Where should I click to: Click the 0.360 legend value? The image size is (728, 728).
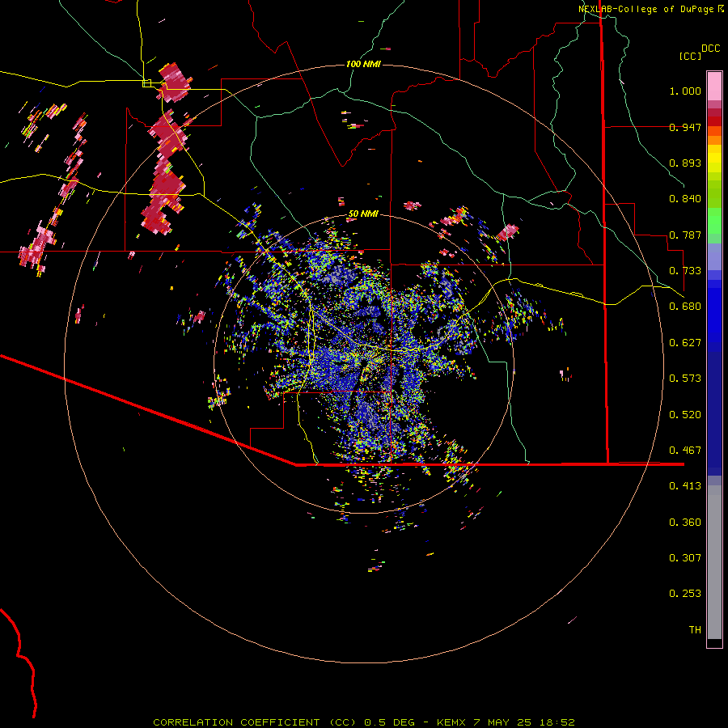pos(685,523)
